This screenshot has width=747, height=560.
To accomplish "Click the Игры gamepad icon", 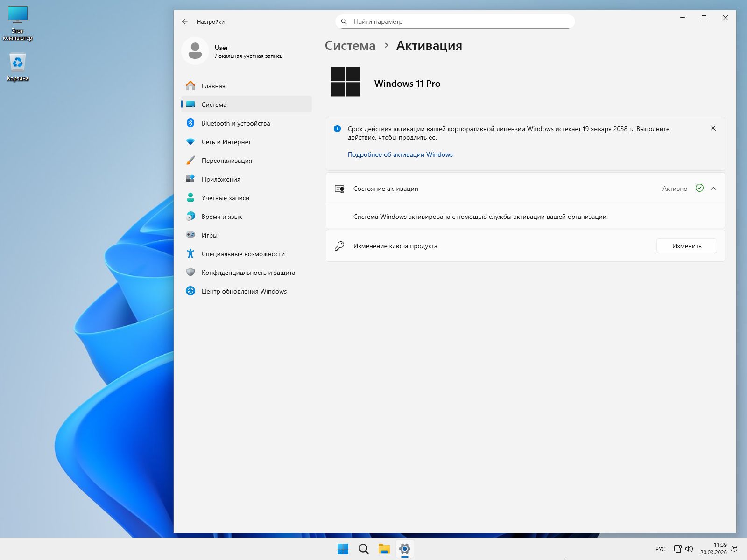I will click(x=190, y=235).
